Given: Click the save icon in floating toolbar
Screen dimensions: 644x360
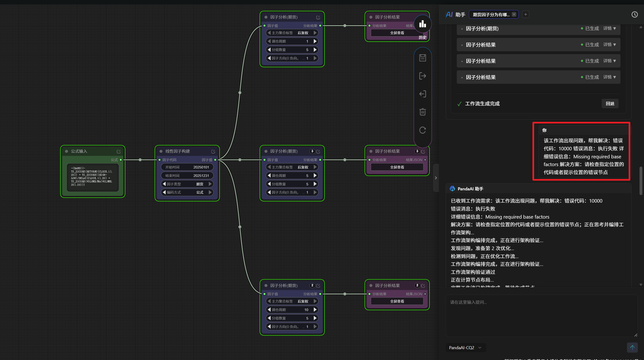Looking at the screenshot, I should pos(422,58).
